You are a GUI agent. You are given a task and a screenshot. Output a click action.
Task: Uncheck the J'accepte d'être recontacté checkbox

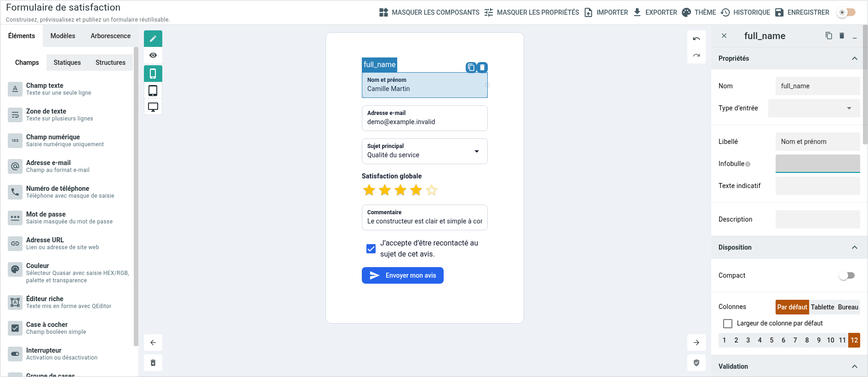[371, 249]
